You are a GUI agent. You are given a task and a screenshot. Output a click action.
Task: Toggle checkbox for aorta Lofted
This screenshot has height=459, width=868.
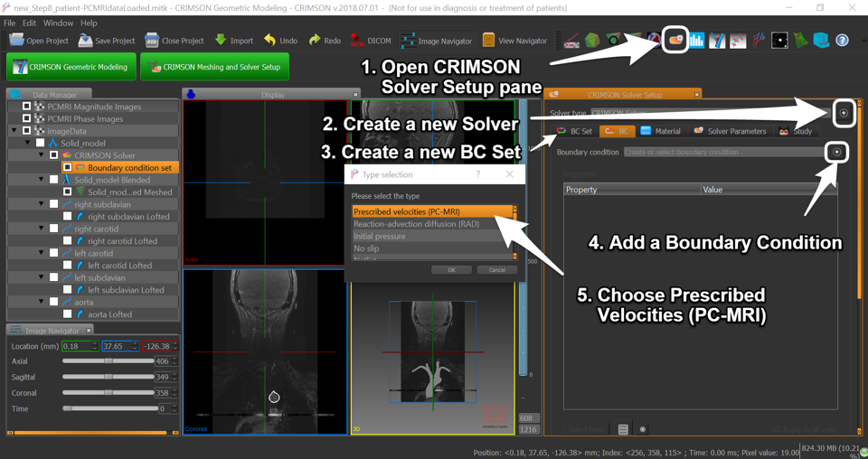coord(67,314)
